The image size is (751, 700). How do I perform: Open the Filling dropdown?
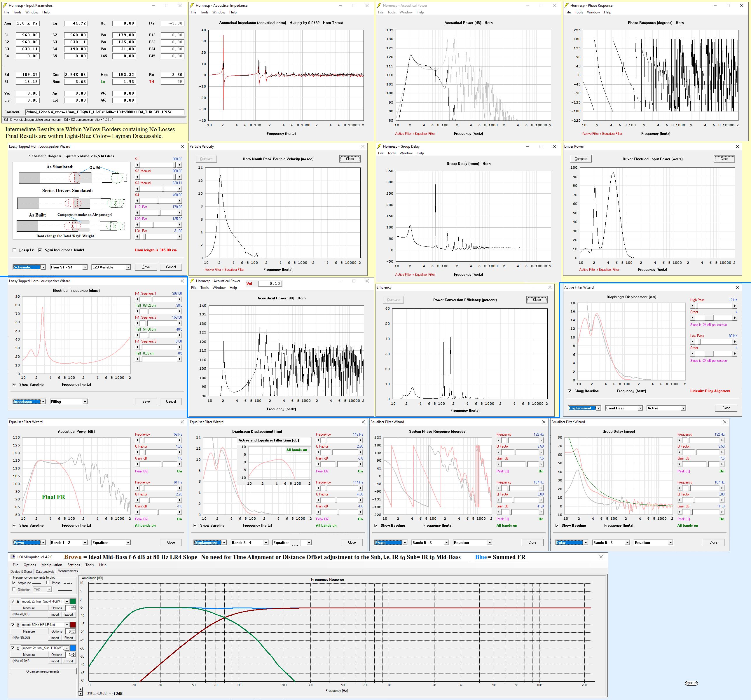(69, 402)
